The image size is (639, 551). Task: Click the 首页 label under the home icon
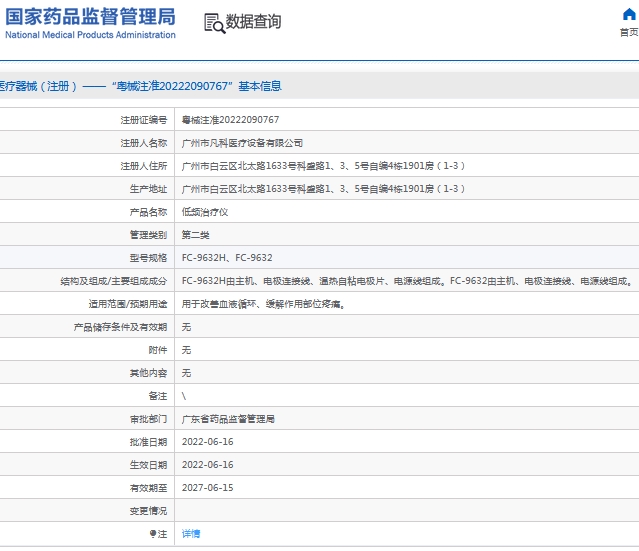(629, 32)
